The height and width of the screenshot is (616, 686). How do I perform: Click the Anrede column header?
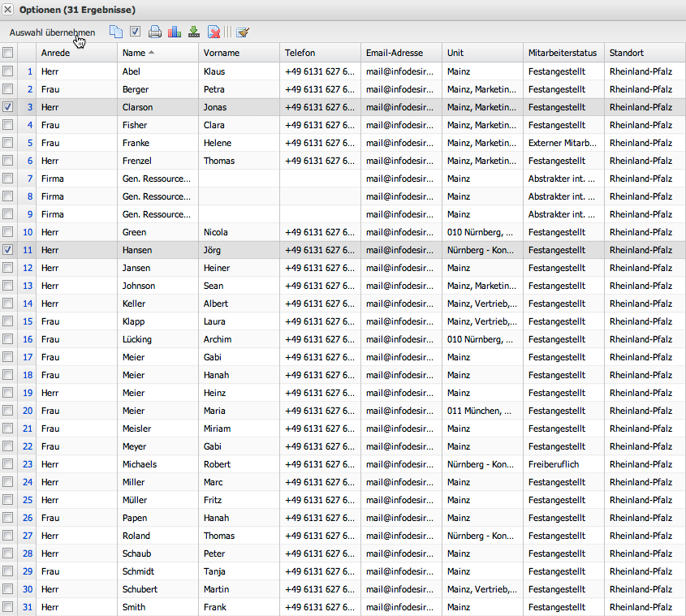point(55,53)
